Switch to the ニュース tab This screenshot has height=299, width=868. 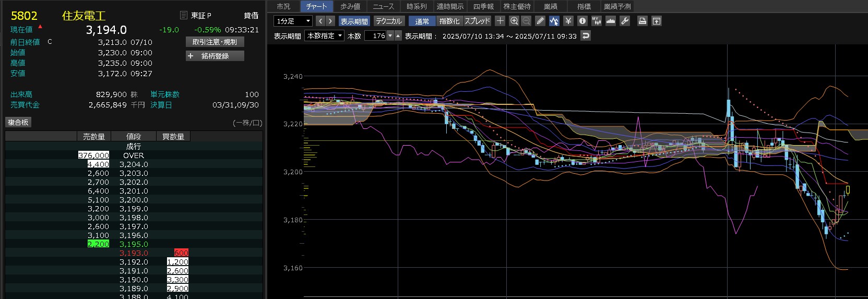click(384, 6)
